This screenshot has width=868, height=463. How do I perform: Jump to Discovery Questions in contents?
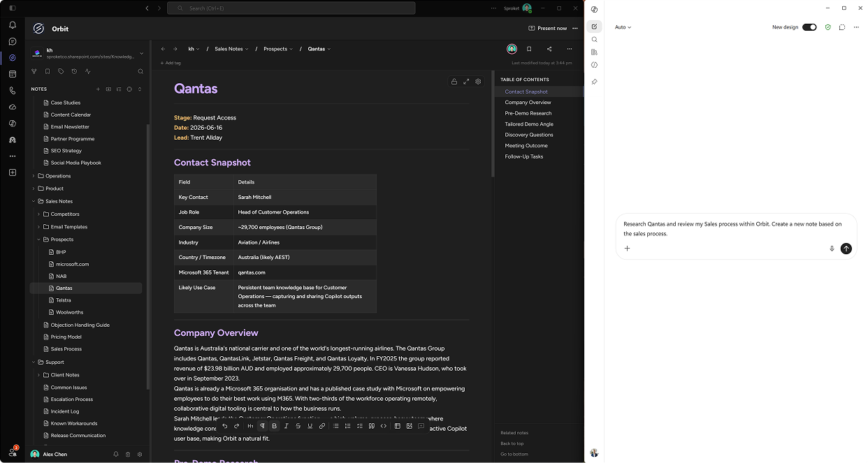[x=529, y=135]
